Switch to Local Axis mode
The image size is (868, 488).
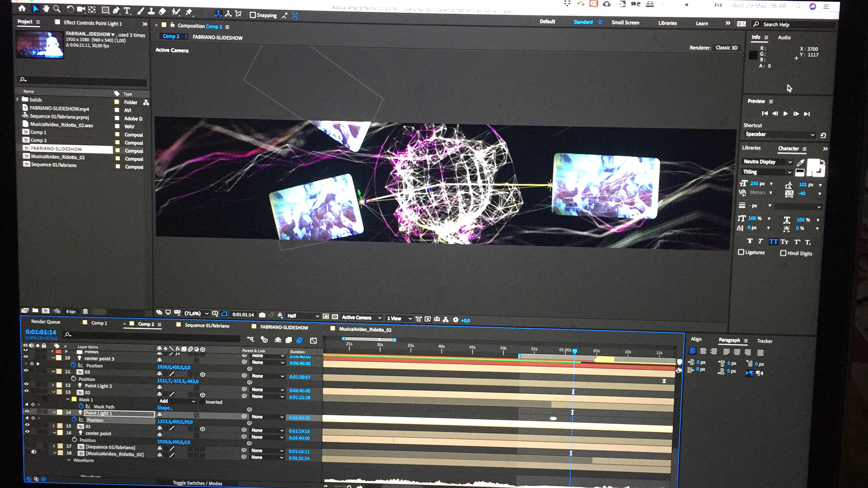click(x=218, y=14)
